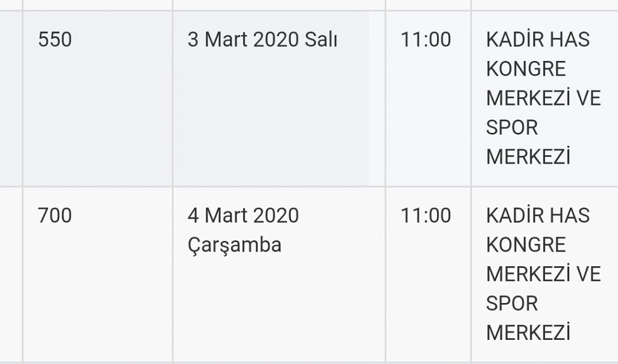Viewport: 618px width, 364px height.
Task: Click KADİR HAS text in the 700 row
Action: click(538, 216)
